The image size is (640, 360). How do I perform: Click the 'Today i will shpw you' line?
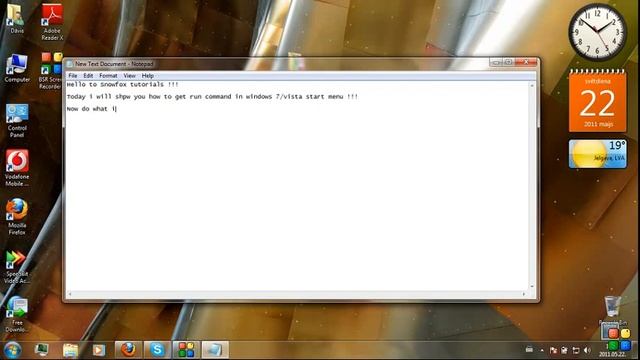(x=212, y=97)
